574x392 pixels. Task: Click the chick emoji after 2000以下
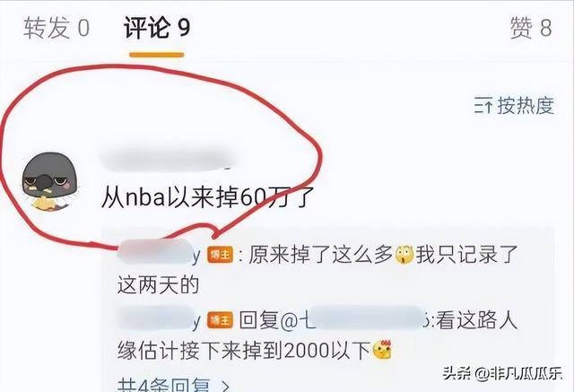pos(383,350)
